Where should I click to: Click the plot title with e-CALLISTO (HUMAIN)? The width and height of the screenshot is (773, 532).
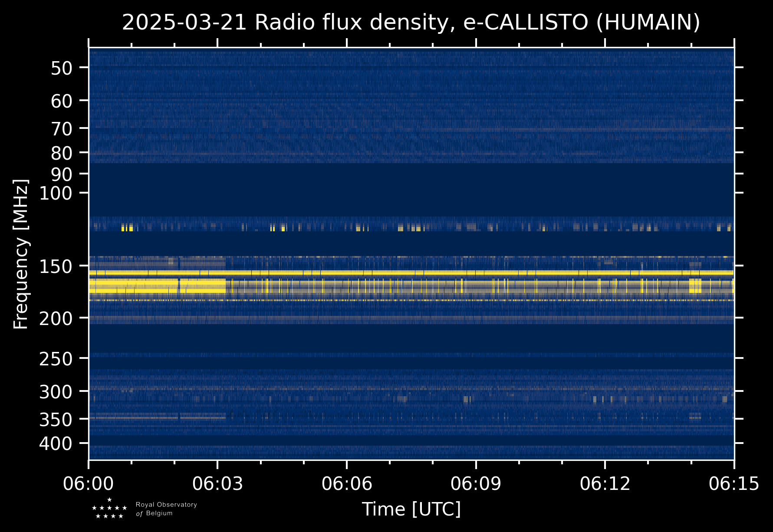(411, 23)
